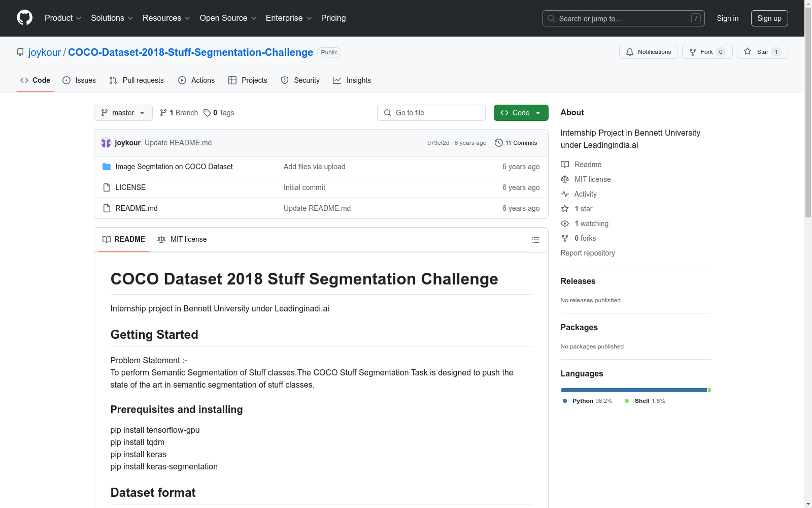Open the GitHub home logo
This screenshot has height=508, width=812.
[x=24, y=18]
